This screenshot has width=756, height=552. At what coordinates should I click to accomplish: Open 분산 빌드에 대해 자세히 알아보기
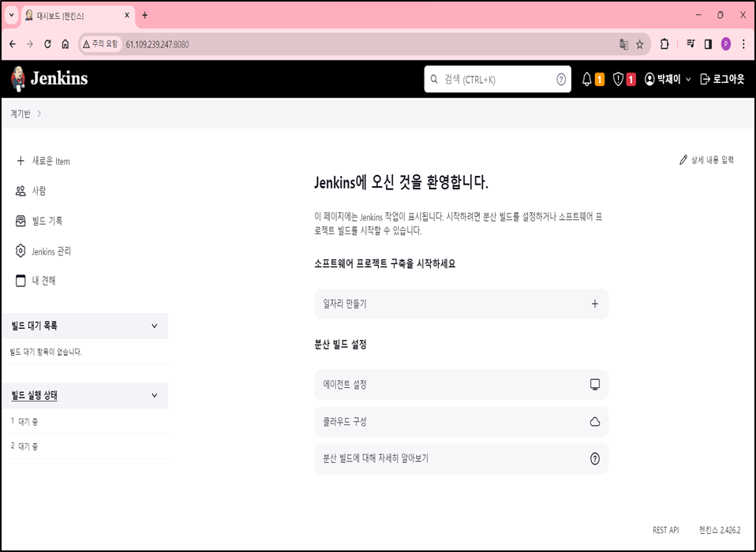tap(461, 459)
